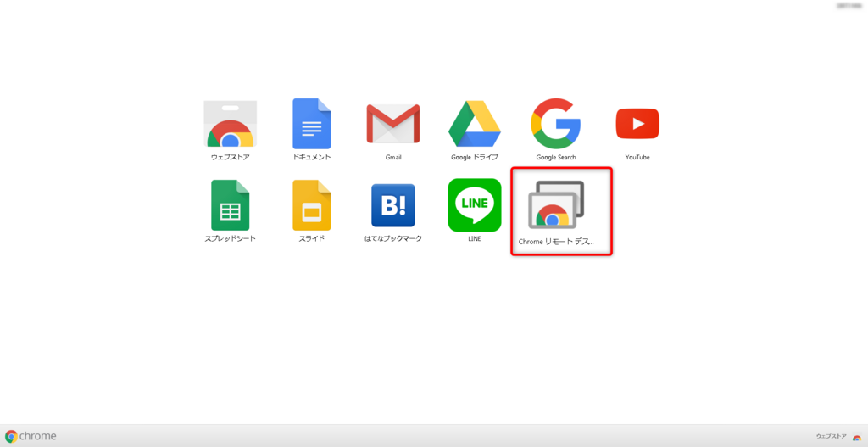The width and height of the screenshot is (868, 447).
Task: Click the chrome logo in the footer
Action: [31, 436]
